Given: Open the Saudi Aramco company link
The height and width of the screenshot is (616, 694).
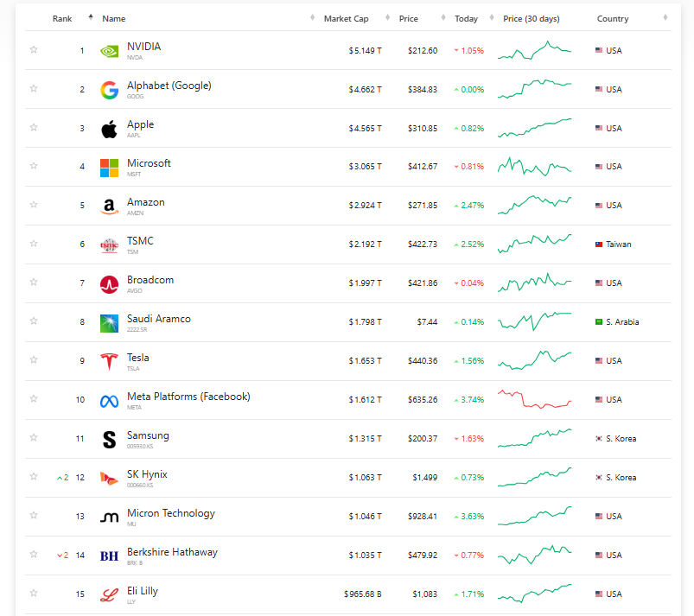Looking at the screenshot, I should [158, 319].
